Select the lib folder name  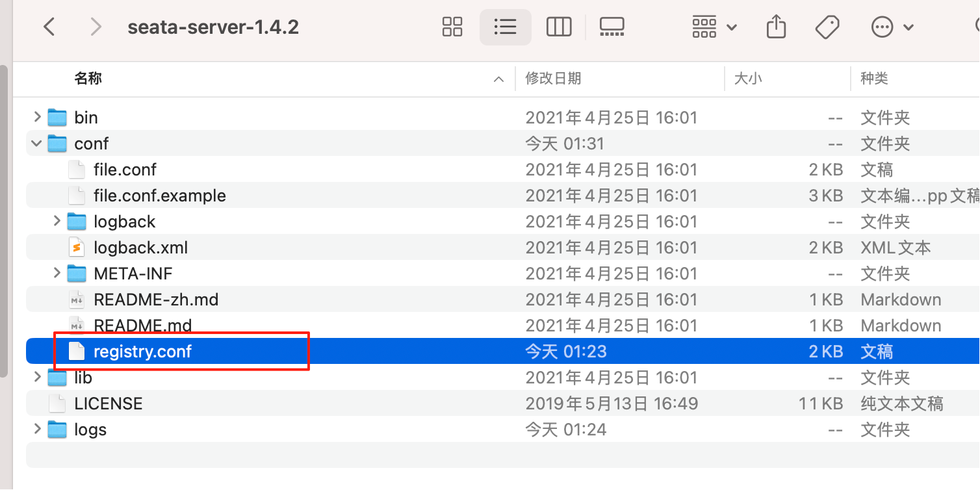point(83,378)
